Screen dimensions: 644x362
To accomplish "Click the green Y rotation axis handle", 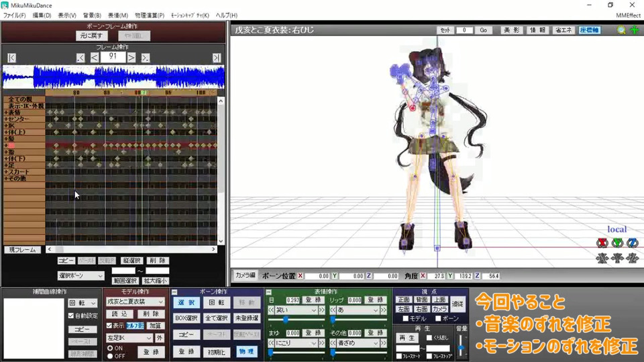I will click(x=617, y=243).
